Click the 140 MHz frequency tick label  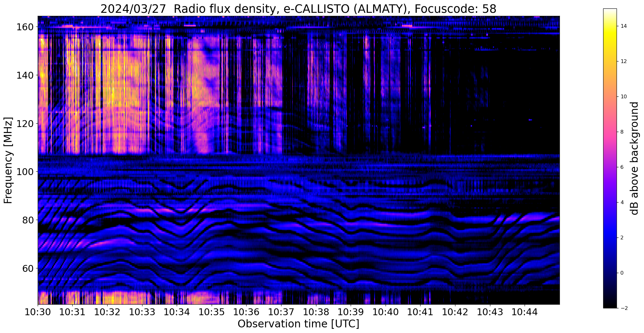click(25, 75)
